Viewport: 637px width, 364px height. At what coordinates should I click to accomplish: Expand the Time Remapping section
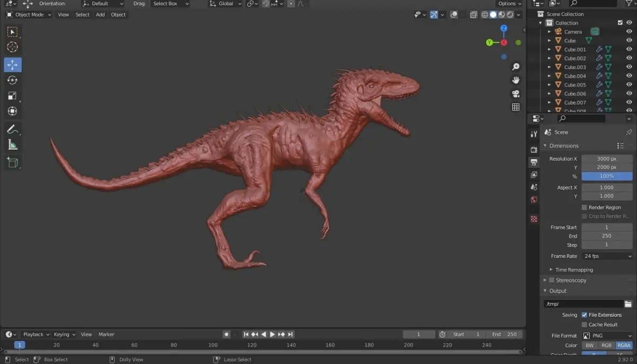coord(574,270)
